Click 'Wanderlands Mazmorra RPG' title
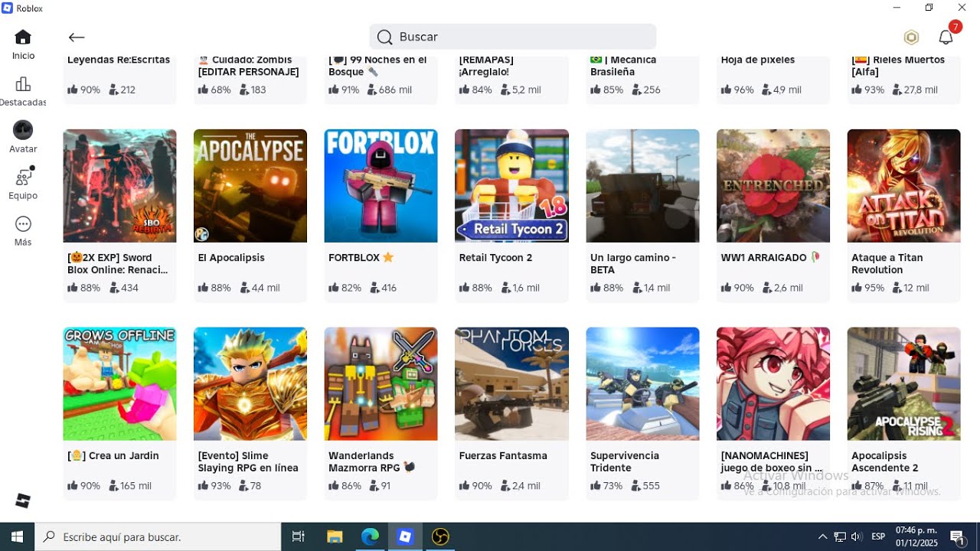Screen dimensions: 980x551 click(x=372, y=462)
